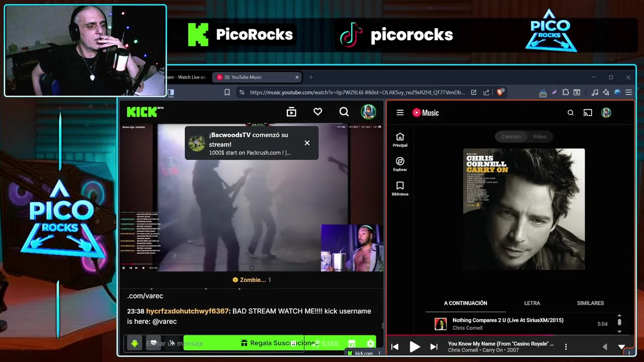Toggle the browser sidebar panel
This screenshot has width=644, height=362.
tap(171, 93)
